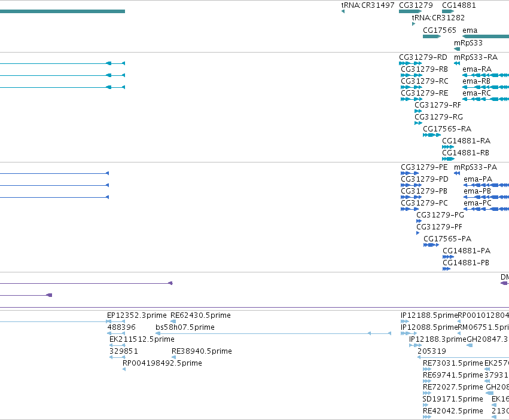Click transcript CG14881-RB
The image size is (509, 420).
465,153
